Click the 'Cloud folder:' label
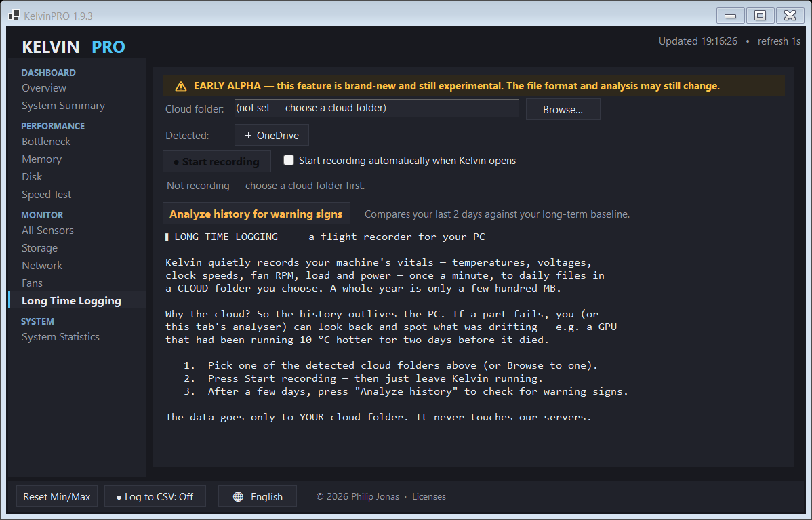Viewport: 812px width, 520px height. click(195, 109)
